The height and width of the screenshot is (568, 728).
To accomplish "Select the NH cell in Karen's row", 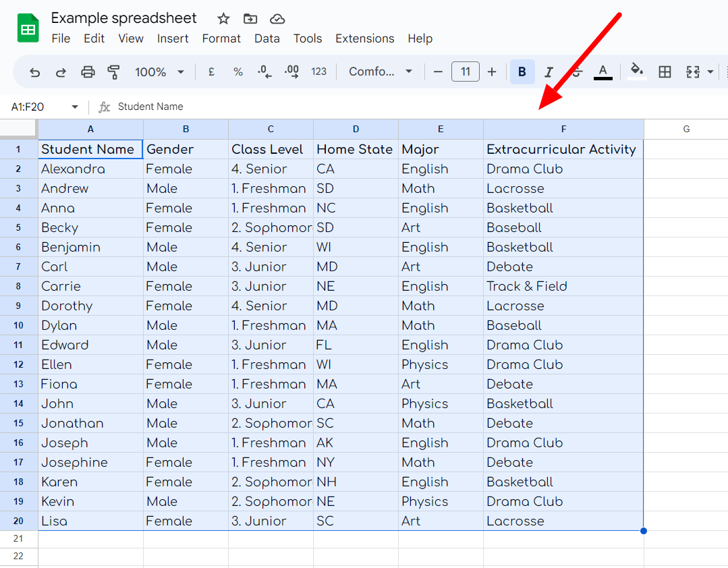I will pos(356,482).
